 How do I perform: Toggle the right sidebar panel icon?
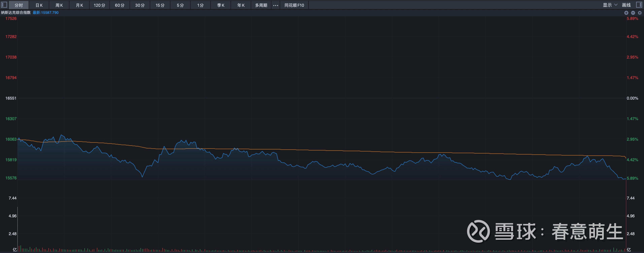(639, 5)
